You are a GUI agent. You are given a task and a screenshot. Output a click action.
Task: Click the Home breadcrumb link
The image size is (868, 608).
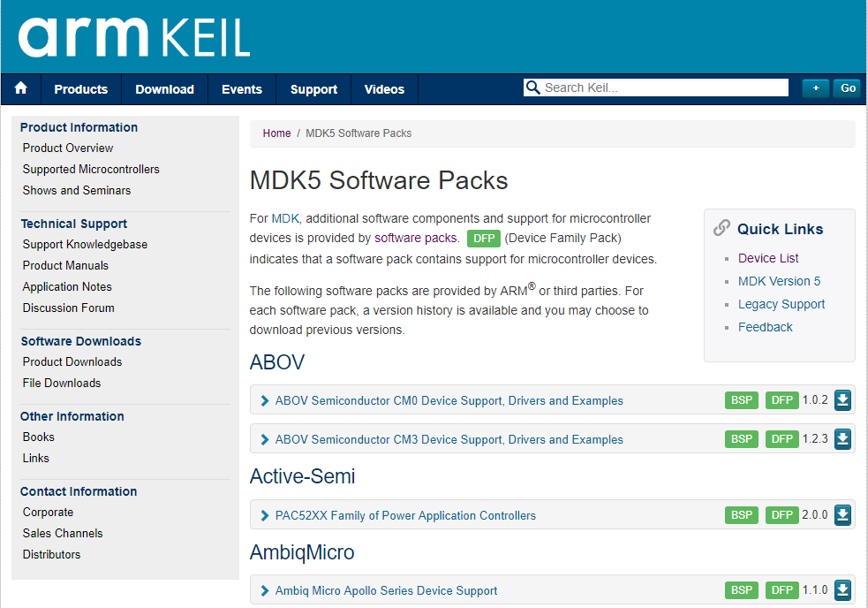tap(275, 133)
